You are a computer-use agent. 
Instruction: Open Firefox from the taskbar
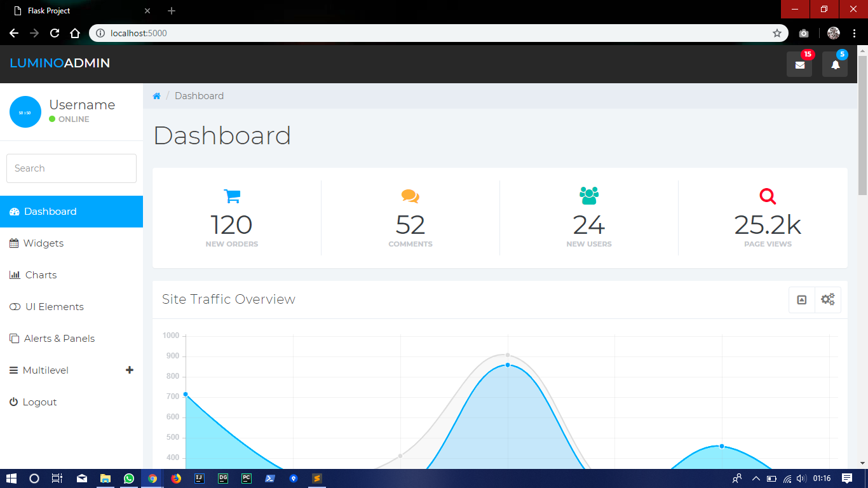click(176, 478)
